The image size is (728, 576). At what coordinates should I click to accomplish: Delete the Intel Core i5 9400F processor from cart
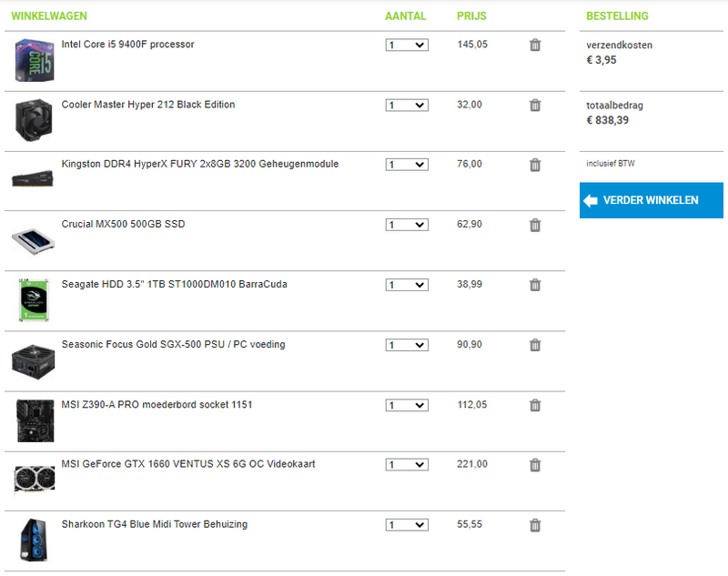(x=535, y=45)
